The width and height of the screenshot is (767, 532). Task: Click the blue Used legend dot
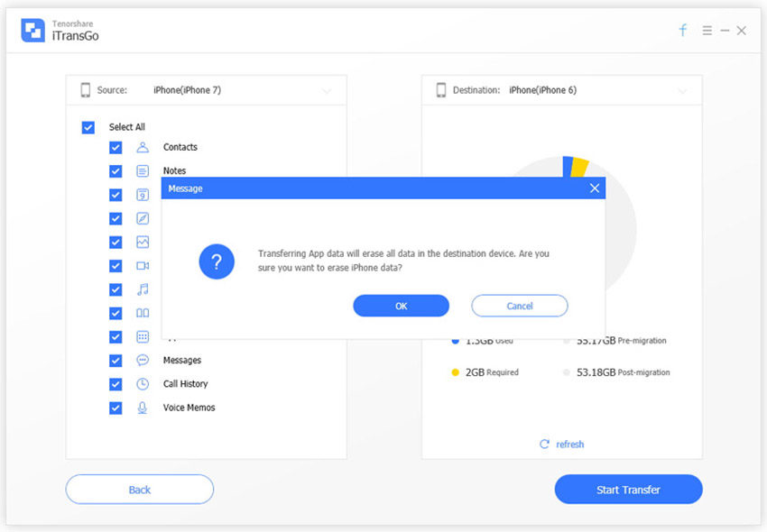[x=456, y=341]
